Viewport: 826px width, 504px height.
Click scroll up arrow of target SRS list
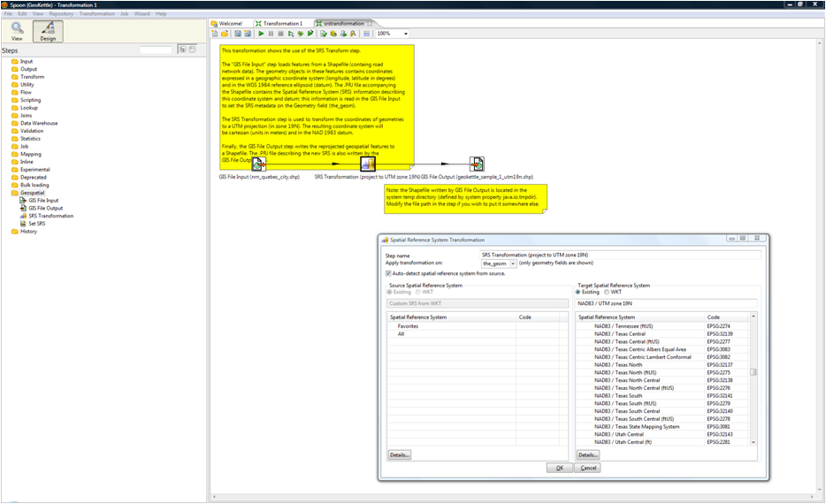click(753, 316)
